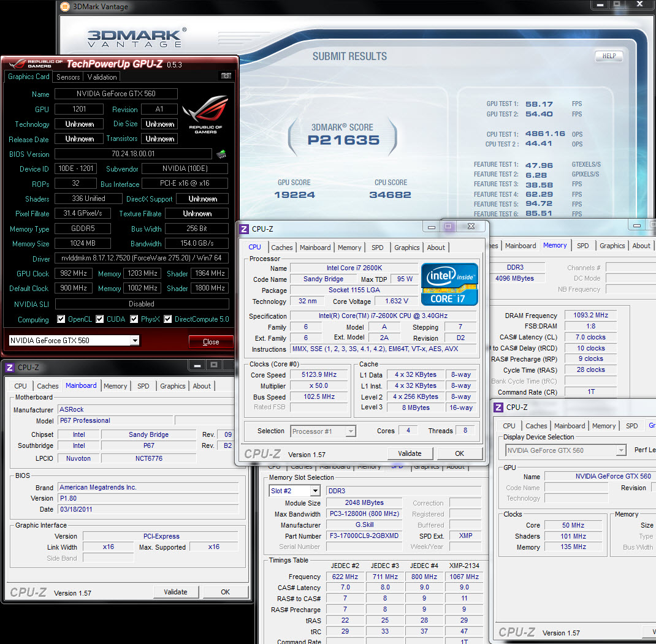Toggle the PhysX checkbox

coord(134,319)
